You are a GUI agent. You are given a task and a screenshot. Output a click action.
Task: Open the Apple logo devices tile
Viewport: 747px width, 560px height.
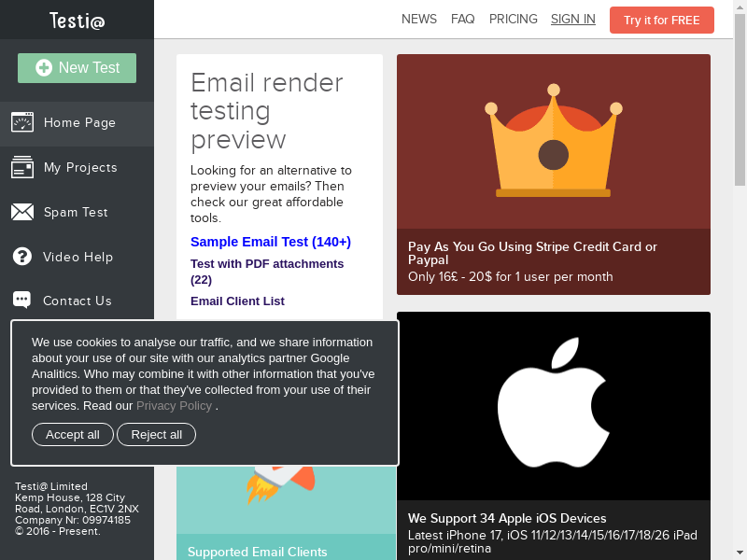tap(553, 406)
